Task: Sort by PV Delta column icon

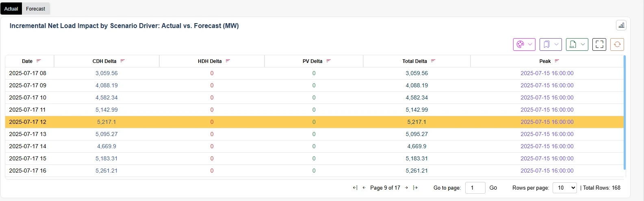Action: tap(329, 61)
